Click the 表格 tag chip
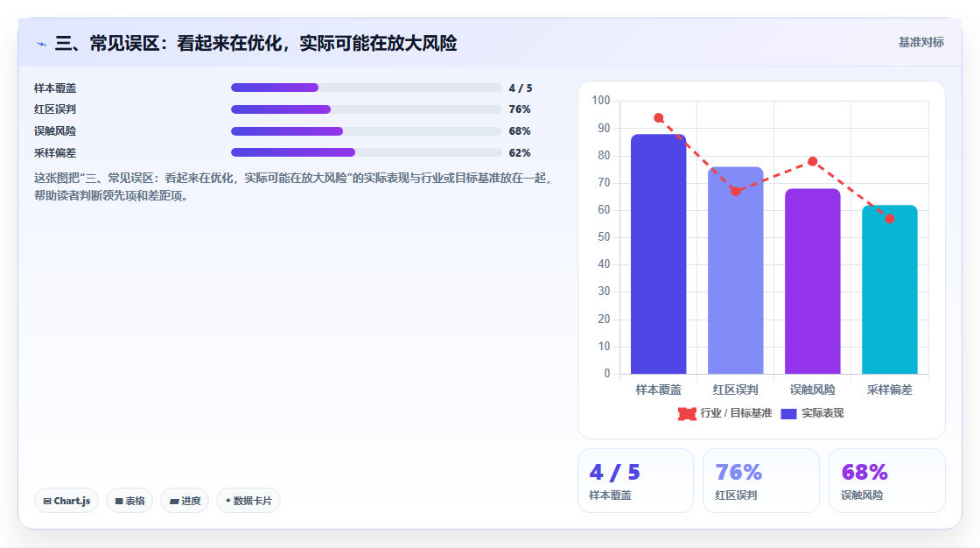 [129, 501]
